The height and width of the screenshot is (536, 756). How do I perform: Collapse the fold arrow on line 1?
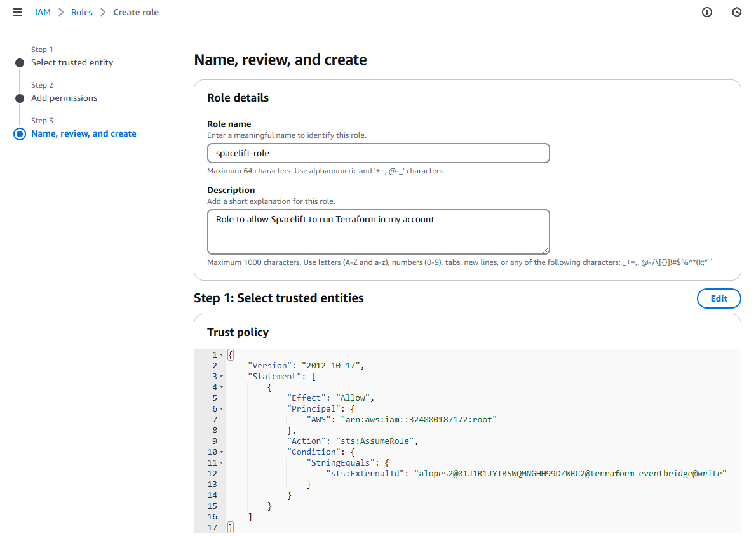tap(221, 355)
